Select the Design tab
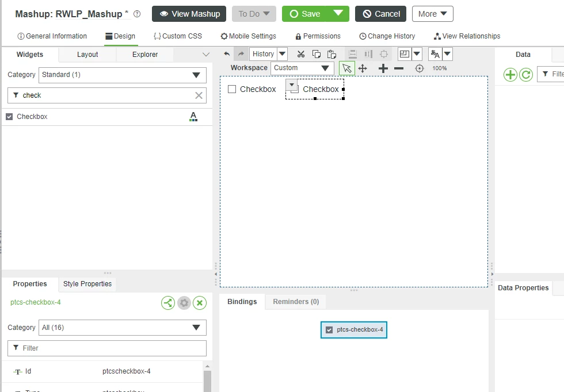 pyautogui.click(x=120, y=36)
